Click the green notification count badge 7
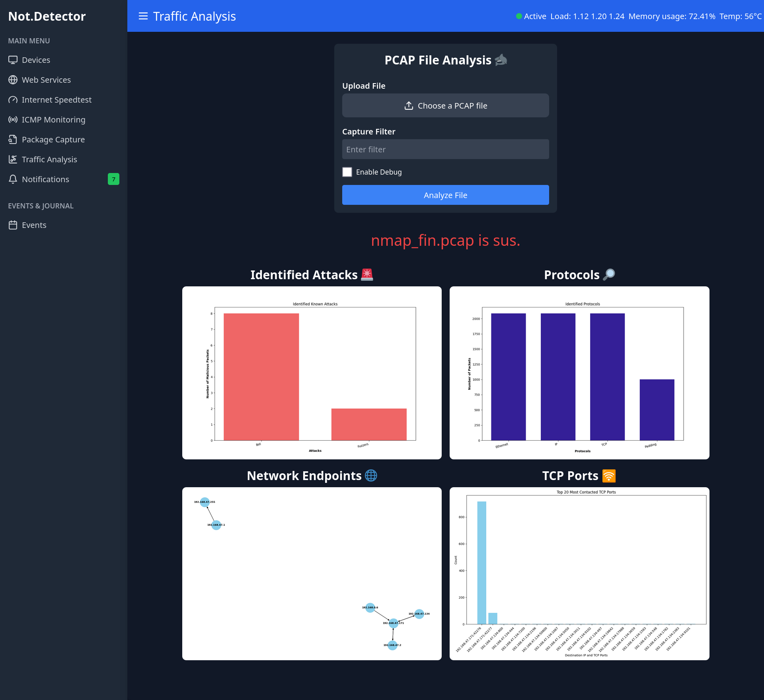This screenshot has height=700, width=764. point(113,179)
